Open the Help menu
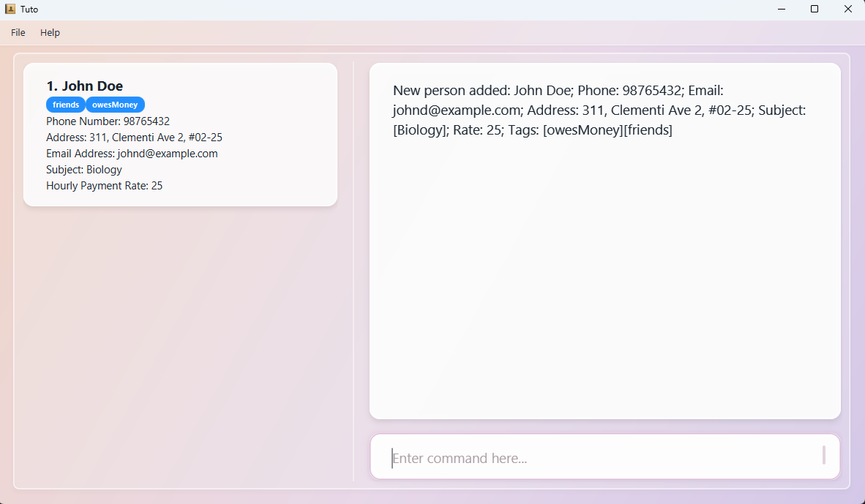The width and height of the screenshot is (865, 504). 50,33
